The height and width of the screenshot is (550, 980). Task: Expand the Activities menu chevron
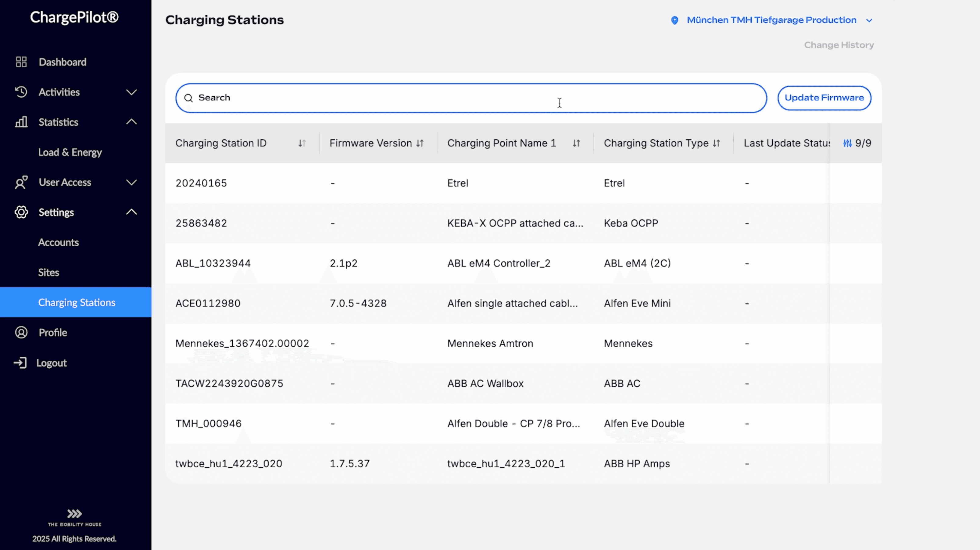pyautogui.click(x=131, y=92)
